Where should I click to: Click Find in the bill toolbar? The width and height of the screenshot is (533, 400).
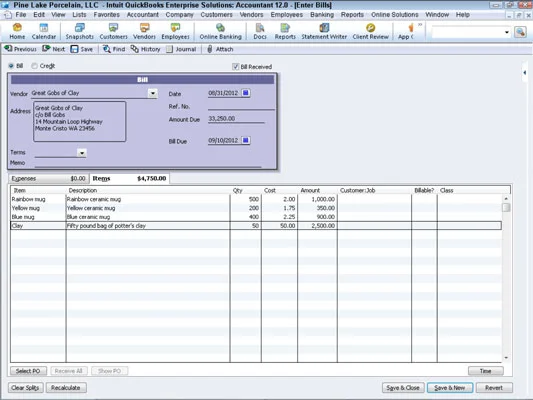click(114, 49)
